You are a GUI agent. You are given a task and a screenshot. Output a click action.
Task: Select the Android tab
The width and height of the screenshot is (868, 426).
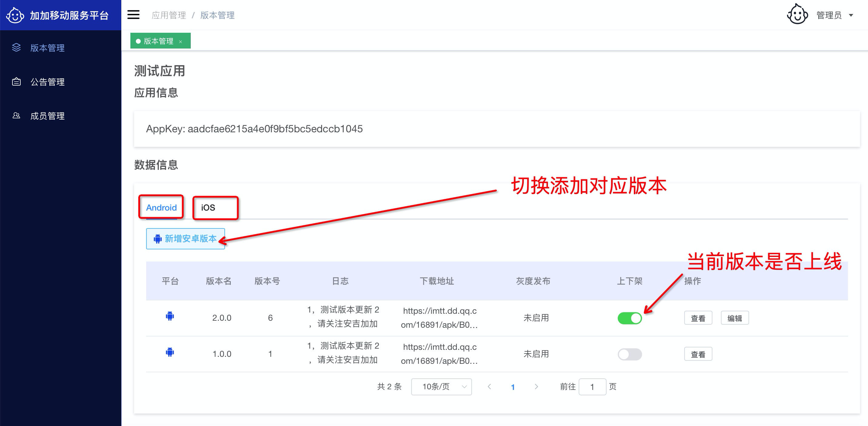tap(161, 208)
